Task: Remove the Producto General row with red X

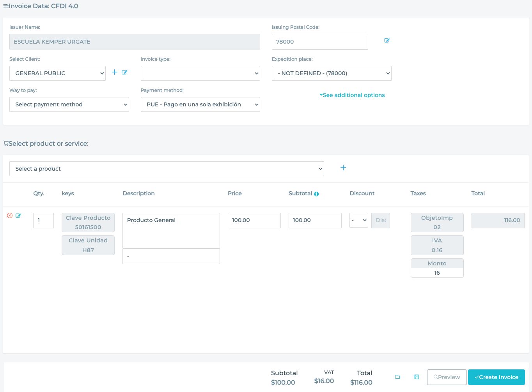Action: click(x=10, y=215)
